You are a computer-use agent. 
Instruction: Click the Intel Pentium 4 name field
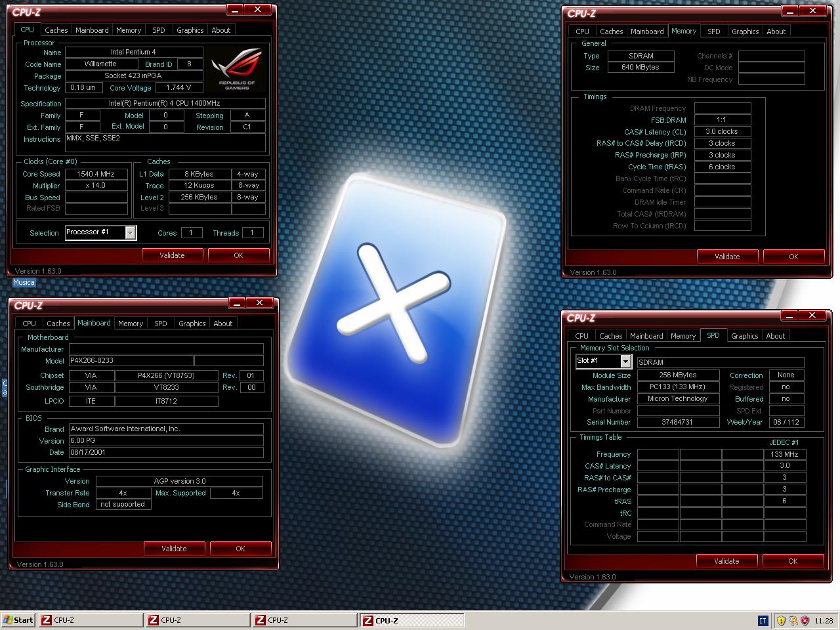coord(134,52)
